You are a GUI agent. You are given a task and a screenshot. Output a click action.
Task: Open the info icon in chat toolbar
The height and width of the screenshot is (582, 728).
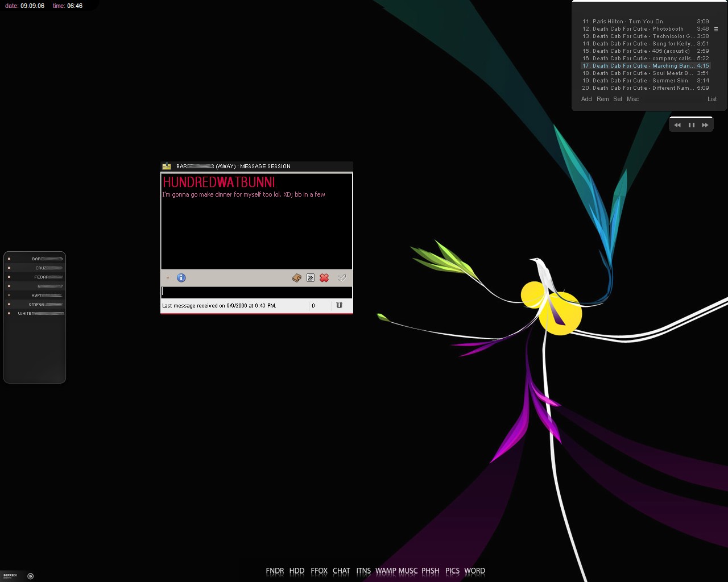pyautogui.click(x=181, y=278)
